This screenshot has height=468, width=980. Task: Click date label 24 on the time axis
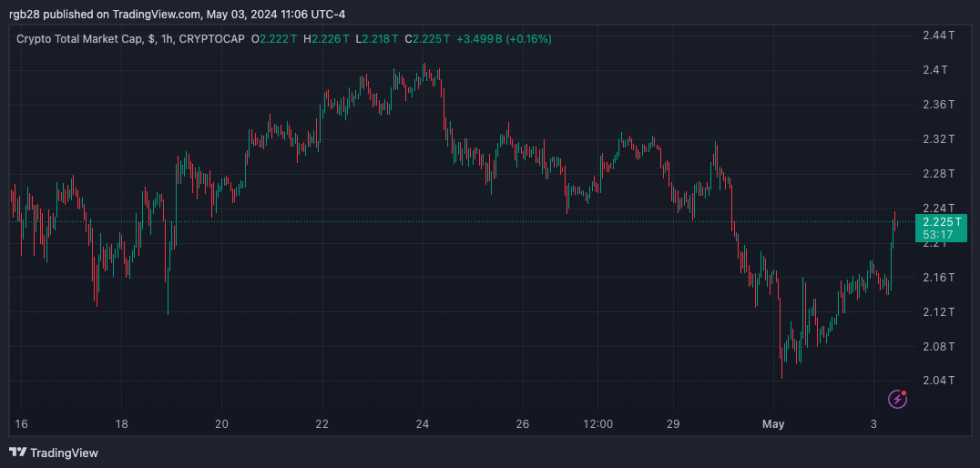point(422,424)
